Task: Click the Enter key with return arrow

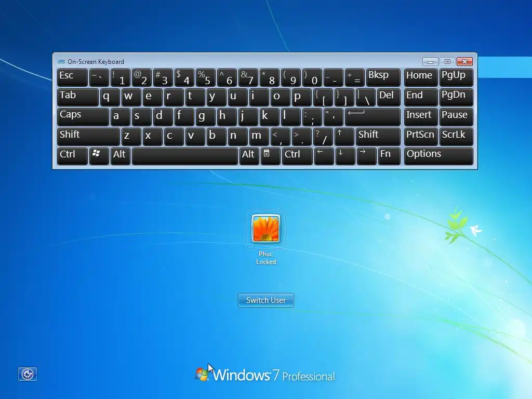Action: click(x=373, y=117)
